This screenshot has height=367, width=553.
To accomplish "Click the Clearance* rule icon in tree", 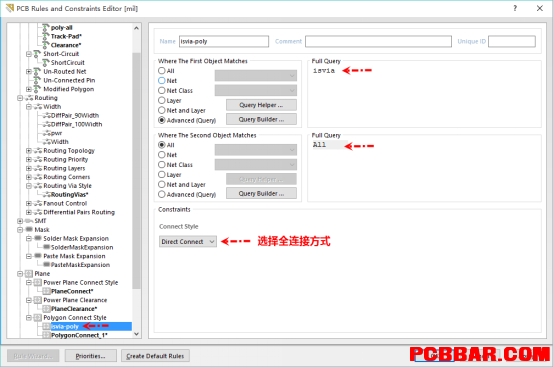I will 46,45.
